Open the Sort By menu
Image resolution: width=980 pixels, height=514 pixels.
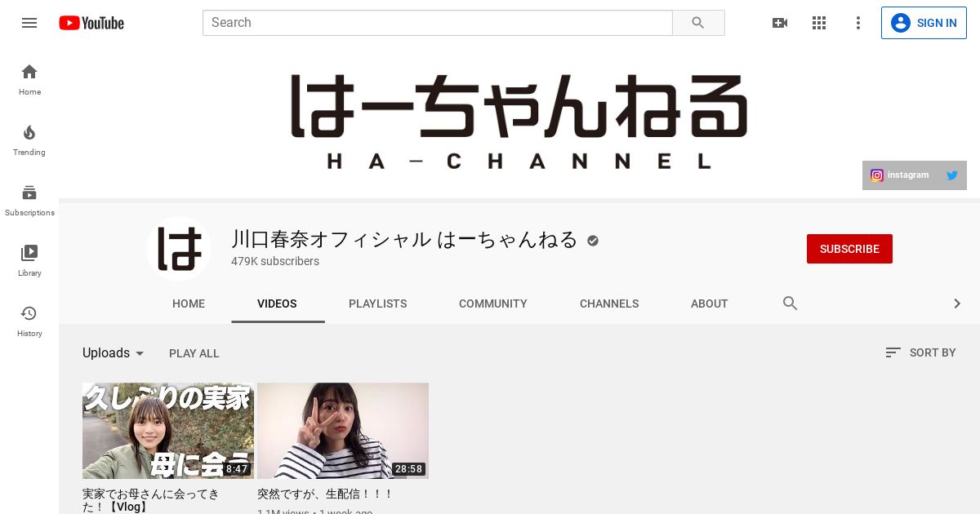pos(920,352)
